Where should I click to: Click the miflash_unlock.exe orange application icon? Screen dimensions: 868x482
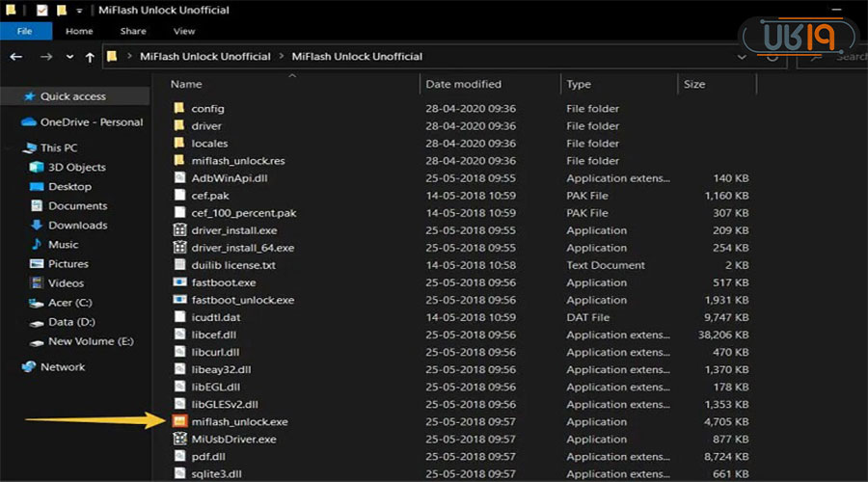coord(178,421)
